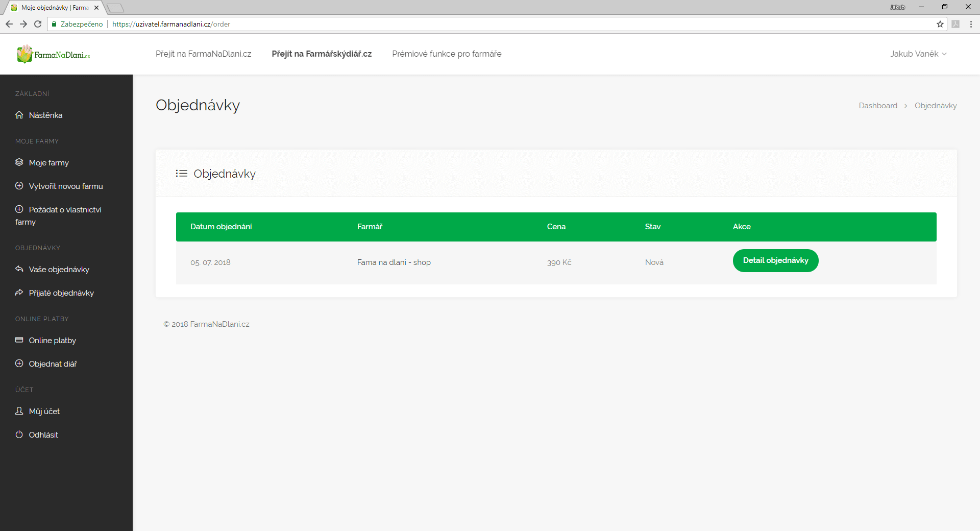Image resolution: width=980 pixels, height=531 pixels.
Task: Open Požádat o vlastnictví farmy in sidebar
Action: click(65, 210)
